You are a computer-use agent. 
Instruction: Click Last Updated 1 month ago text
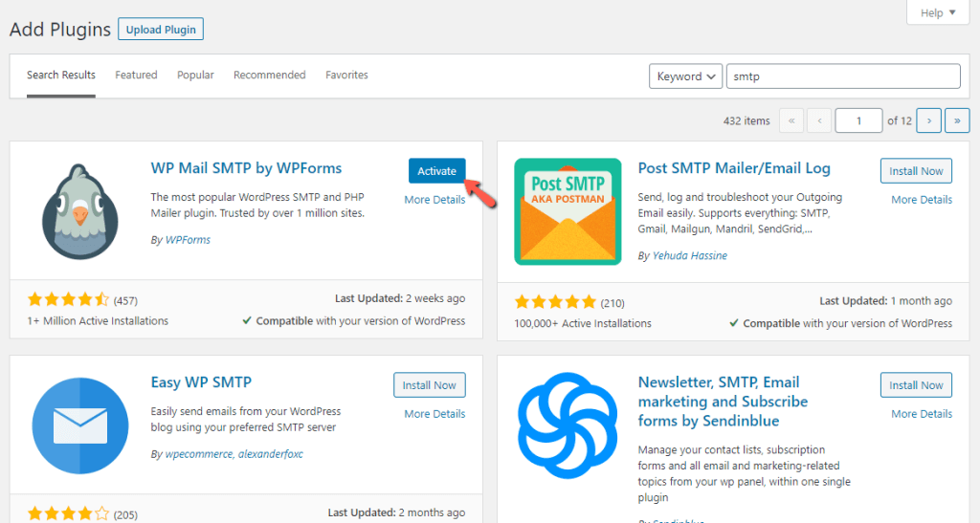coord(885,301)
